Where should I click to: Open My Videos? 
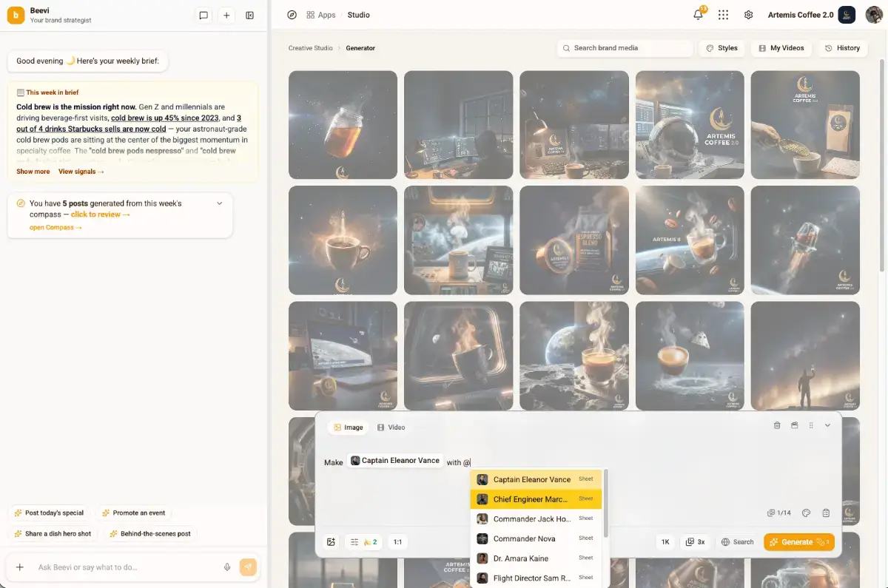781,48
